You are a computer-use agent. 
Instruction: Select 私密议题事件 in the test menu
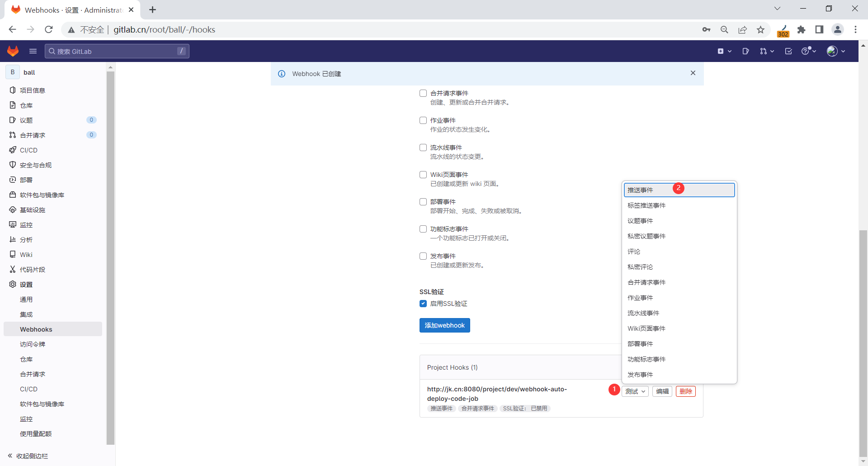[x=679, y=236]
